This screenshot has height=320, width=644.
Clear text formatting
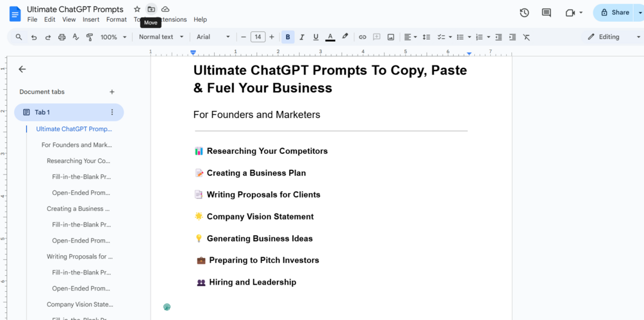(x=527, y=37)
